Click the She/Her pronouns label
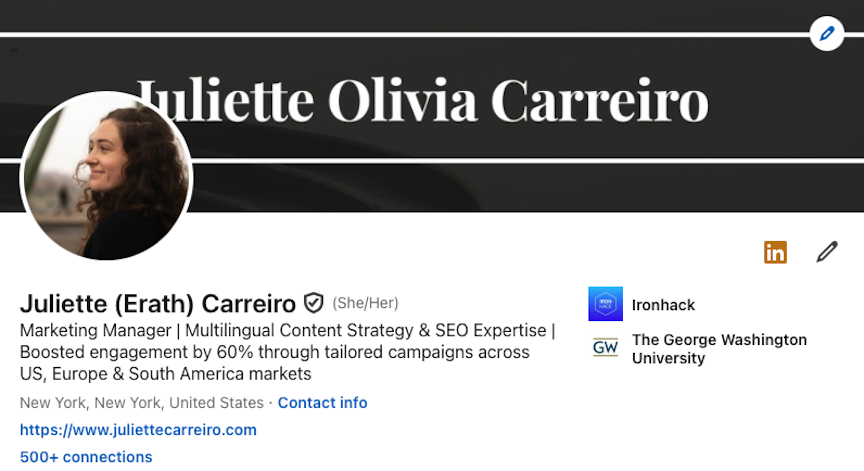Screen dimensions: 864x471 [x=365, y=303]
